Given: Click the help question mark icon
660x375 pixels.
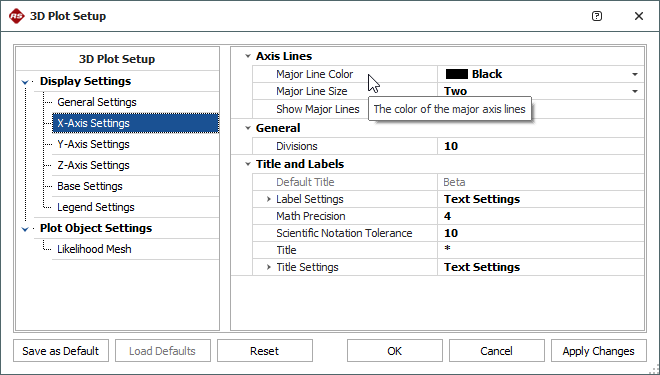Looking at the screenshot, I should click(x=596, y=16).
